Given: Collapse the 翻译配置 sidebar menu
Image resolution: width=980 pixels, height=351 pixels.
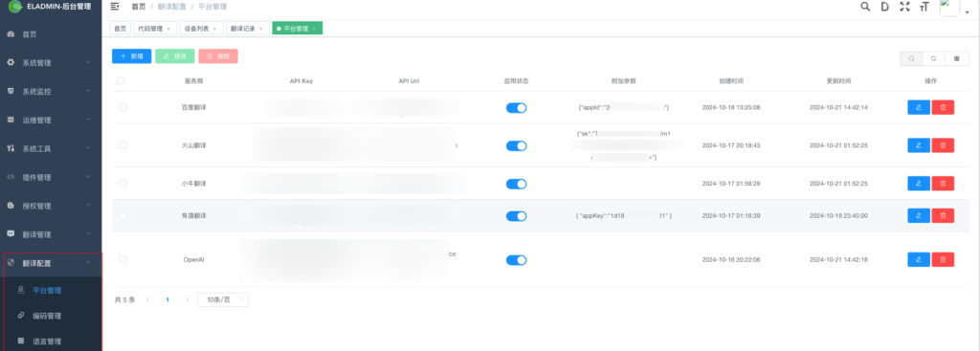Looking at the screenshot, I should (x=51, y=264).
